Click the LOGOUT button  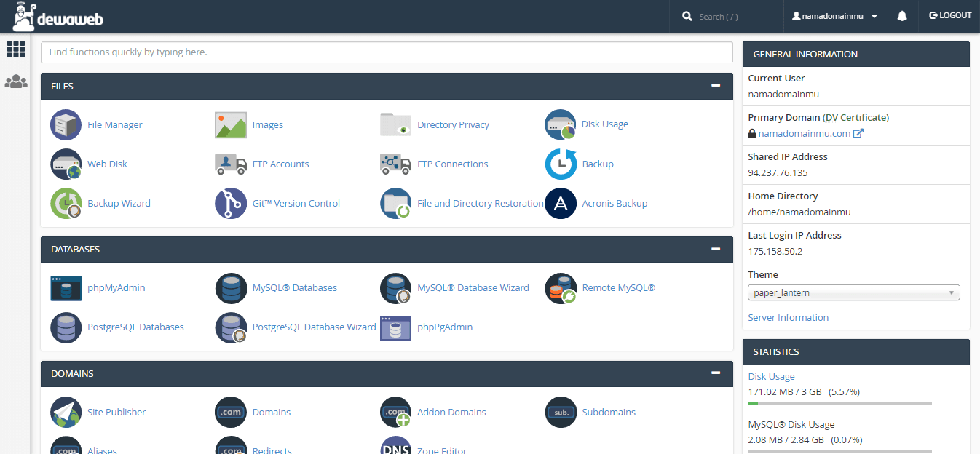coord(950,15)
